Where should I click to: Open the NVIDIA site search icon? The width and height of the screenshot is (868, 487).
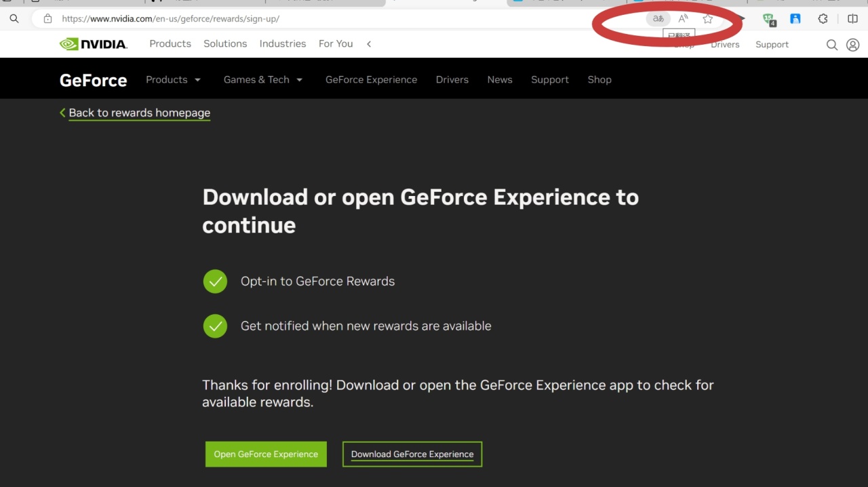831,45
